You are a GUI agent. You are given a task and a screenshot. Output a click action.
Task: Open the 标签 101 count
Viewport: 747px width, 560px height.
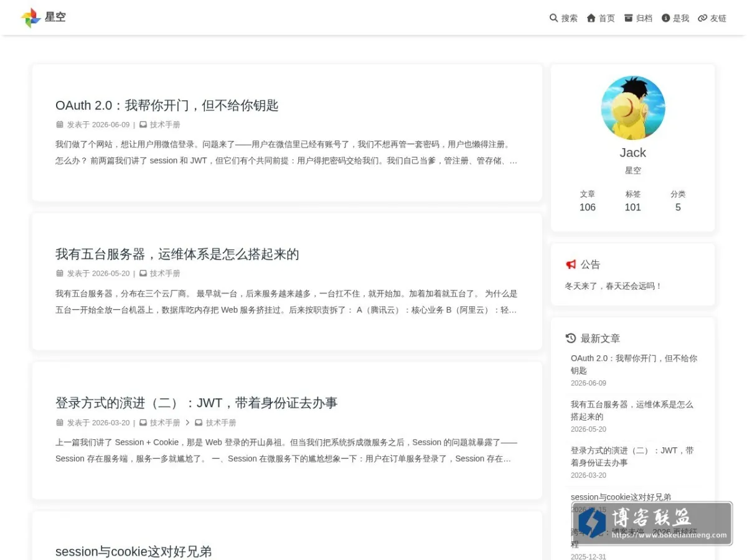[633, 201]
